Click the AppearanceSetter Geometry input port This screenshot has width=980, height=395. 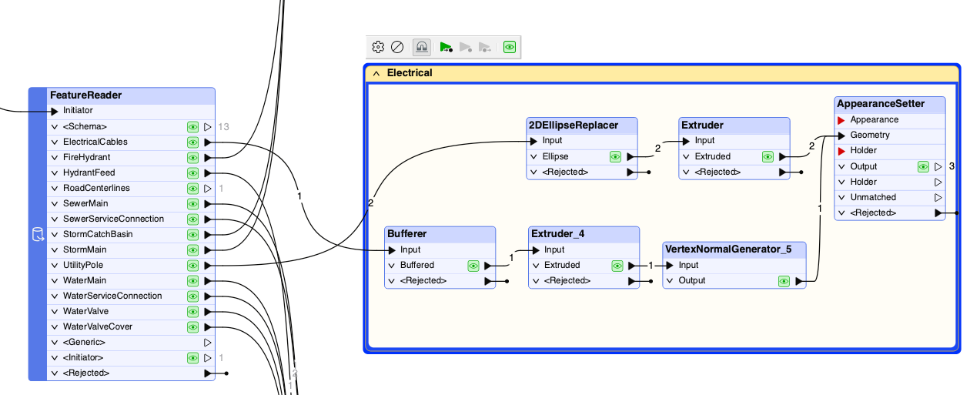point(842,136)
